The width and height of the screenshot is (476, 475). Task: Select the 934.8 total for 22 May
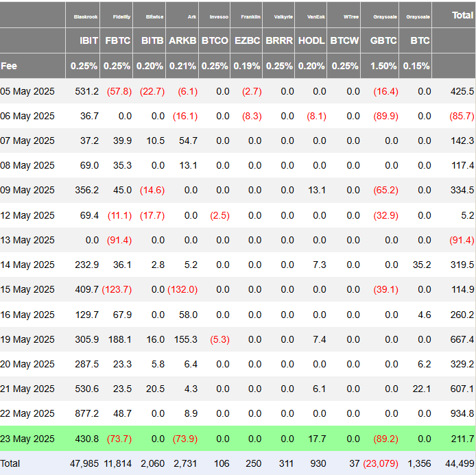462,413
